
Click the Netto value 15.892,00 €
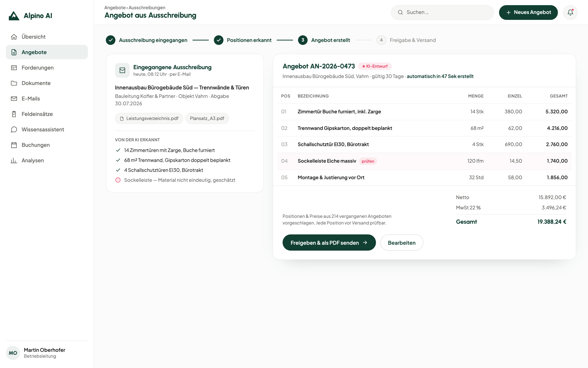coord(552,197)
